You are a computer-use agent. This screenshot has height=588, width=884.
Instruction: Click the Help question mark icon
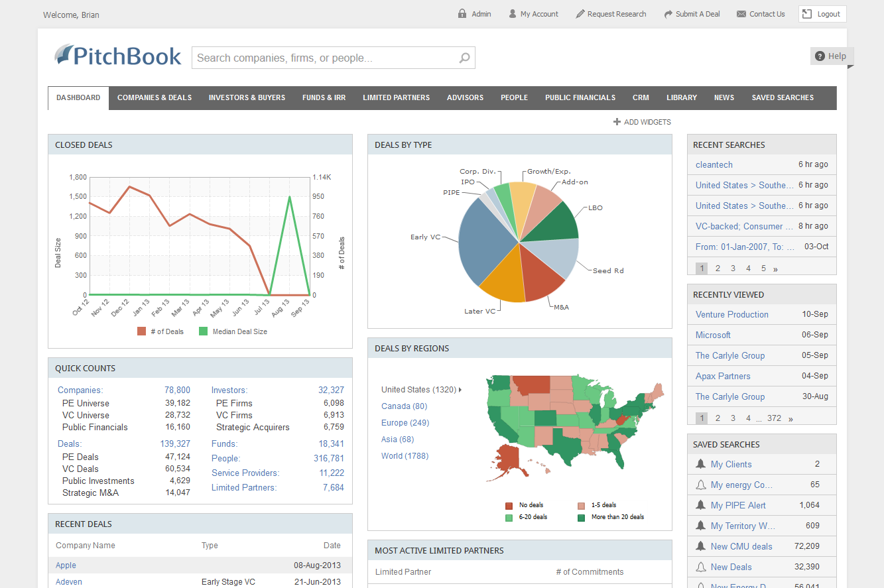pyautogui.click(x=820, y=56)
